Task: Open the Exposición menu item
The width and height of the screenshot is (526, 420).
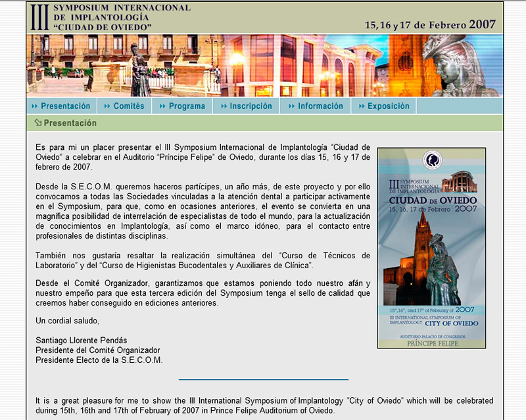Action: tap(384, 106)
